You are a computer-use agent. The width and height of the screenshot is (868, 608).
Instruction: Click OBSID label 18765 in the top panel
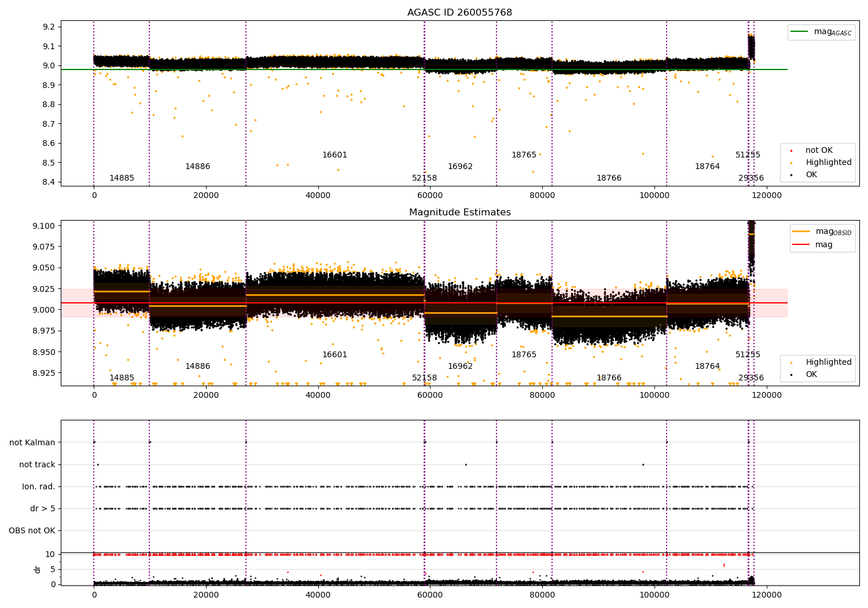click(524, 155)
